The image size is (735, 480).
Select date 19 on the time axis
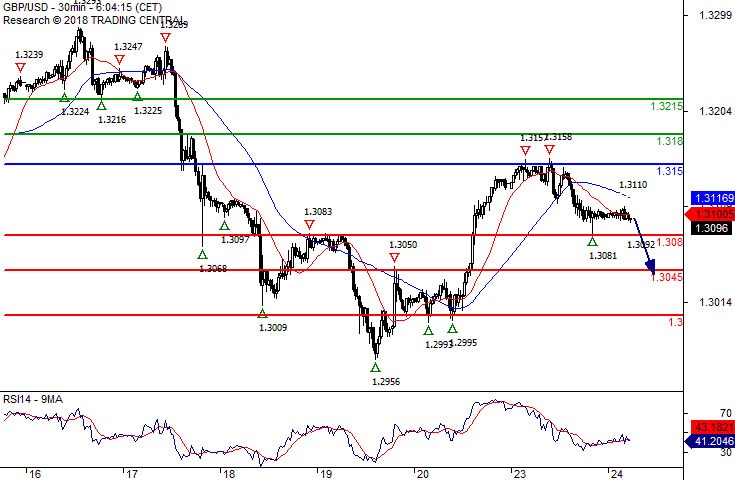pos(326,474)
